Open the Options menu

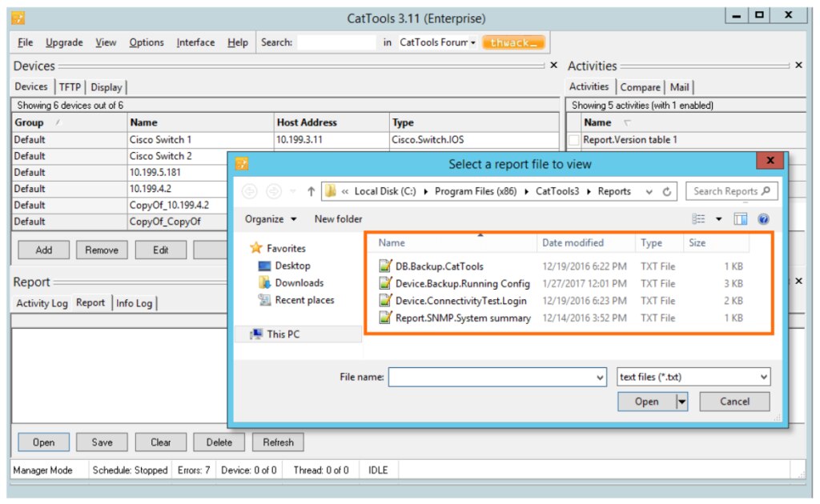pyautogui.click(x=146, y=42)
